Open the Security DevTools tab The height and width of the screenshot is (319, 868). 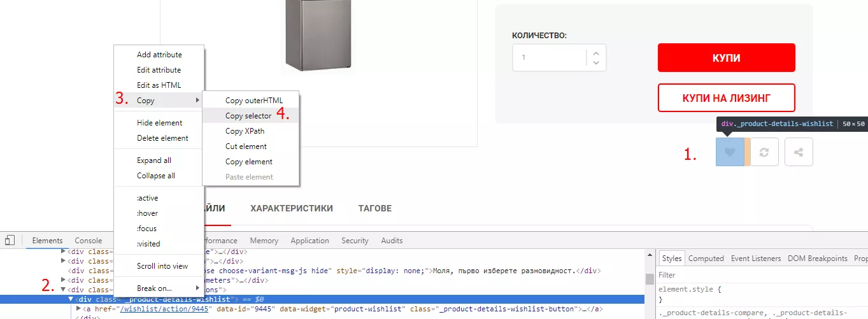point(355,241)
